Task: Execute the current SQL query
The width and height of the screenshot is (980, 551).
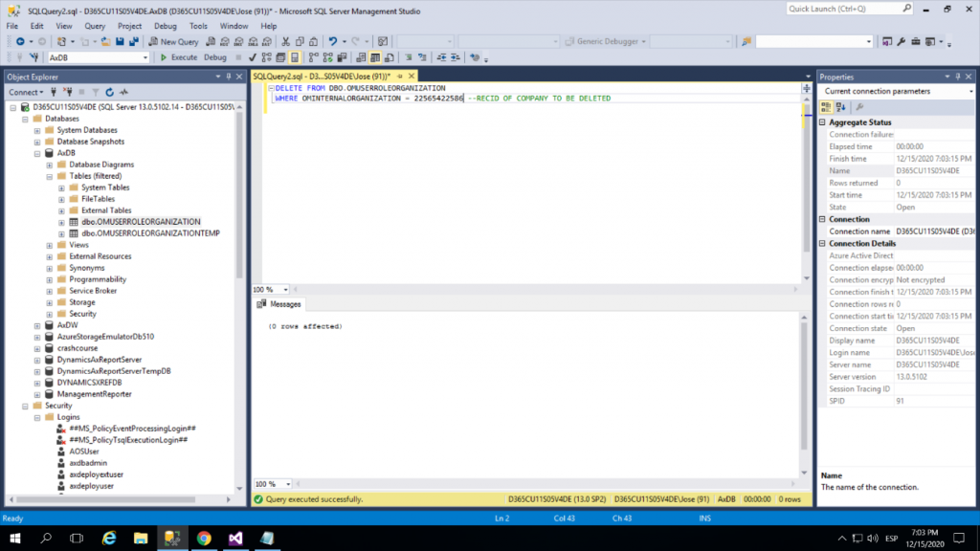Action: coord(179,57)
